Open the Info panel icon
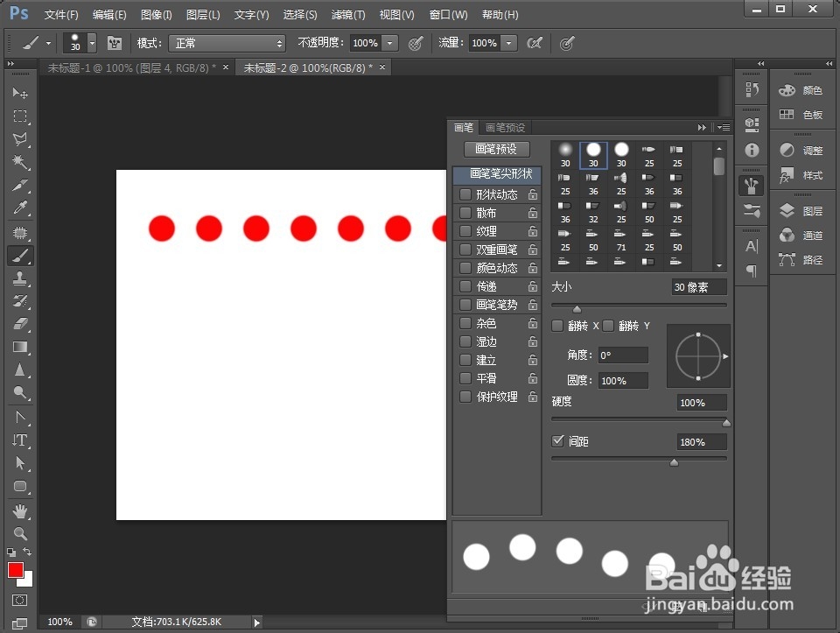This screenshot has width=840, height=633. point(752,150)
